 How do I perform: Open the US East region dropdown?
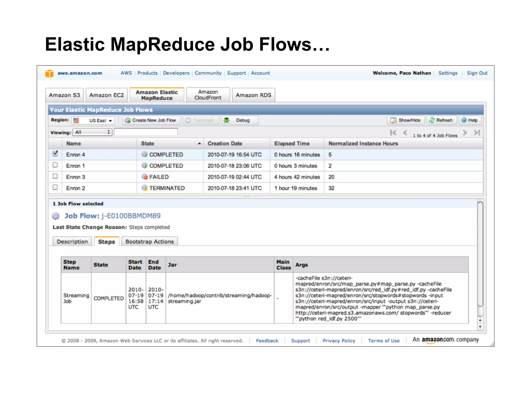[93, 121]
